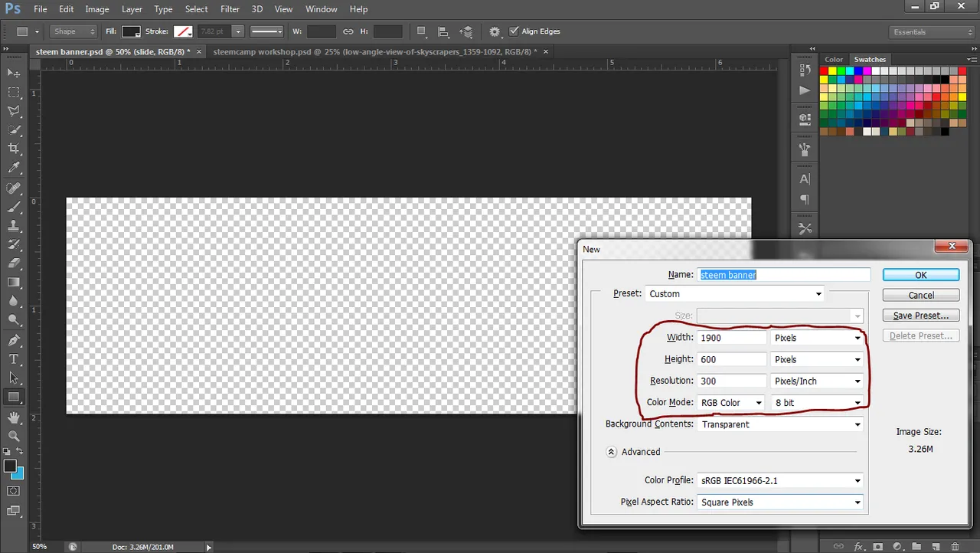Open the Resolution units dropdown

pos(818,381)
